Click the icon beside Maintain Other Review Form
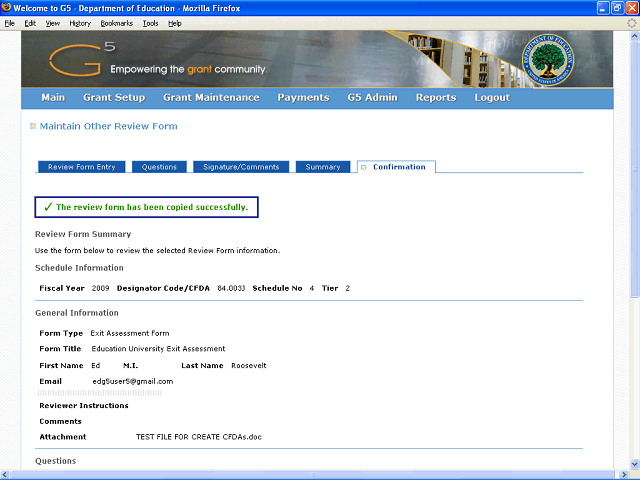 33,126
